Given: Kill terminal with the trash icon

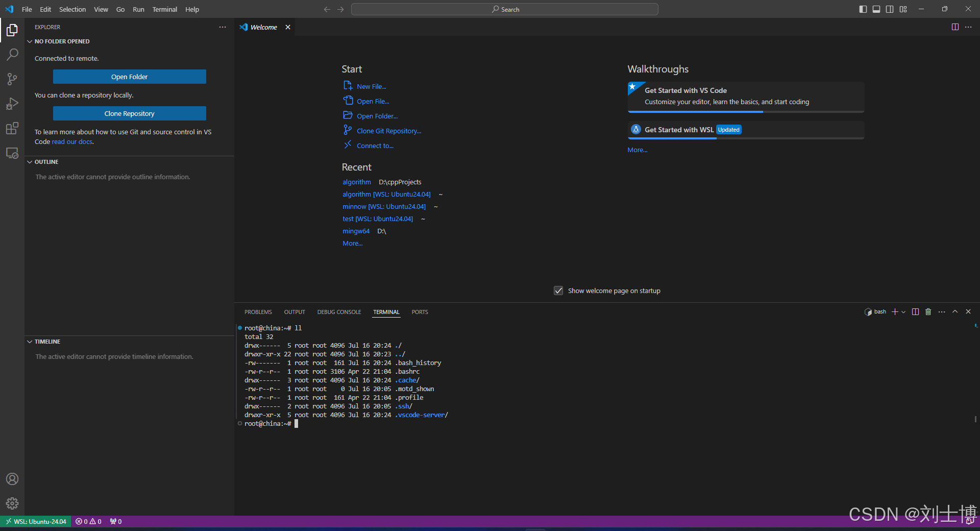Looking at the screenshot, I should tap(928, 312).
